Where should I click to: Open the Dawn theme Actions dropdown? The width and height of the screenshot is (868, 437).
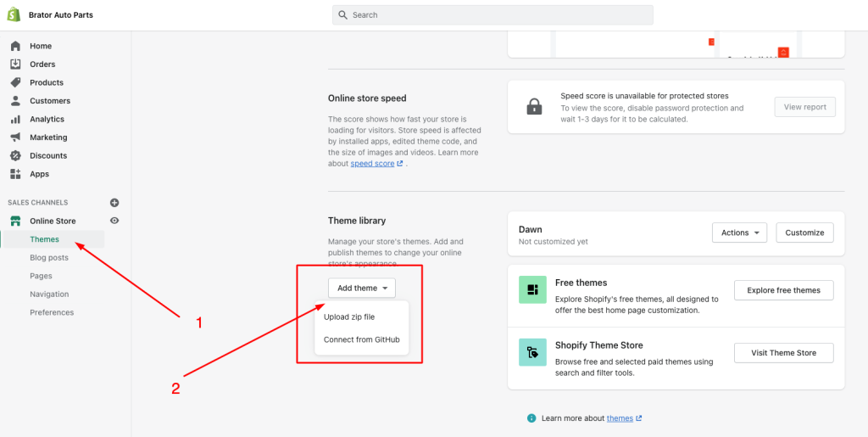coord(739,233)
